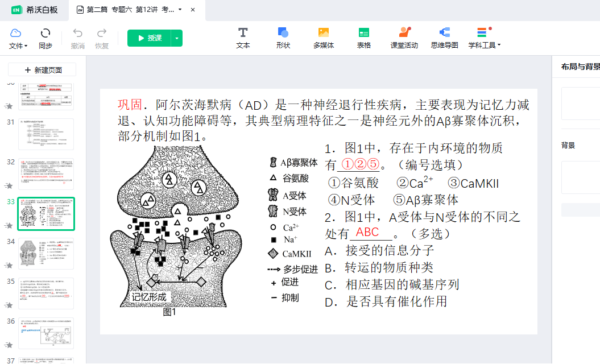
Task: Click the 图1 caption below the diagram
Action: [169, 312]
